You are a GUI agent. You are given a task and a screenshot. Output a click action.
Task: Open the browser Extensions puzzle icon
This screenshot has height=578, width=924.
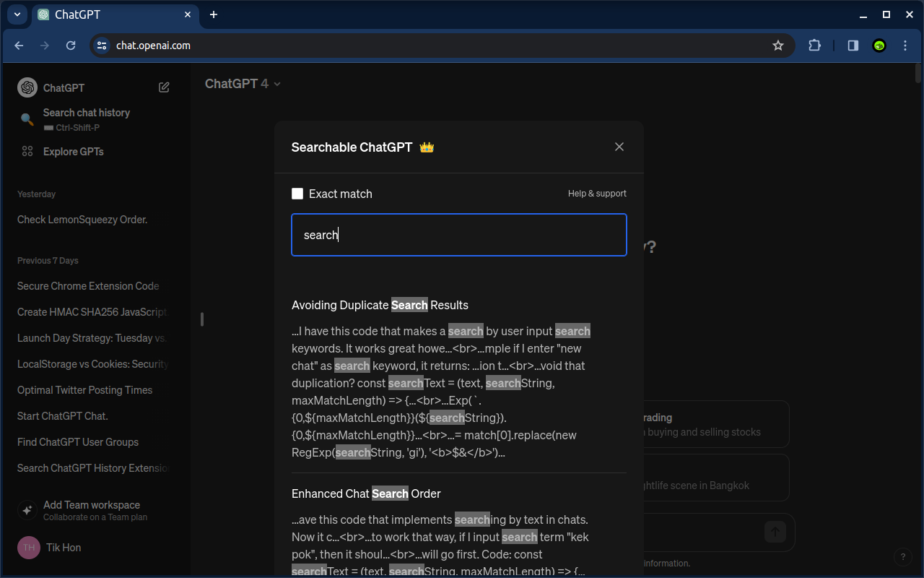click(x=814, y=46)
